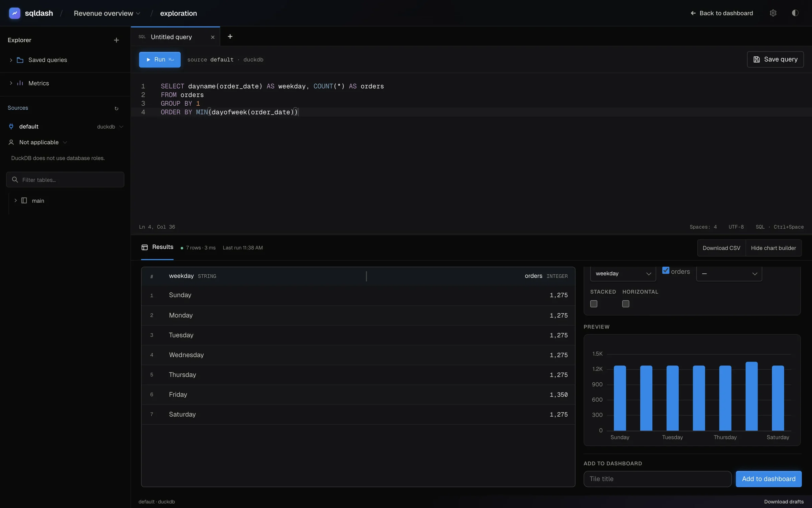Click the main schema icon
The height and width of the screenshot is (508, 812).
click(24, 200)
